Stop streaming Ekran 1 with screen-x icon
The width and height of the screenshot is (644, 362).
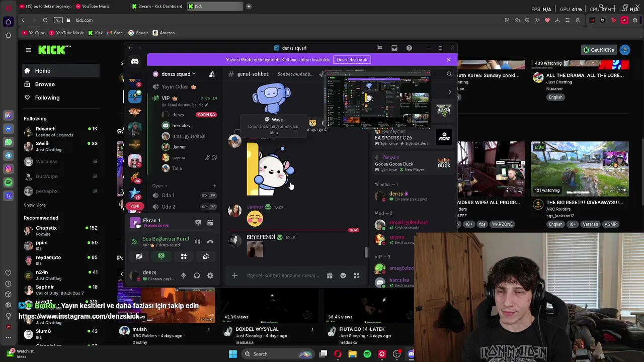[198, 222]
